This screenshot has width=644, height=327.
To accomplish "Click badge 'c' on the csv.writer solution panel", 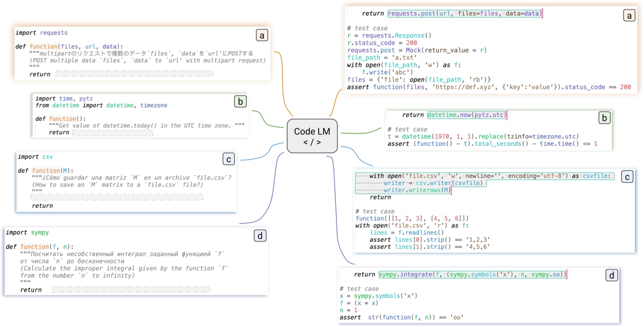I will point(627,177).
